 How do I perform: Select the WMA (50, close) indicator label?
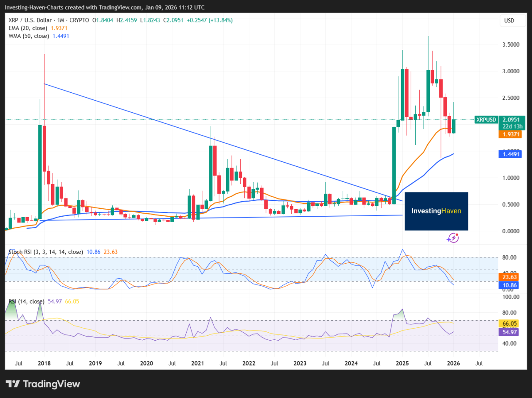(27, 36)
